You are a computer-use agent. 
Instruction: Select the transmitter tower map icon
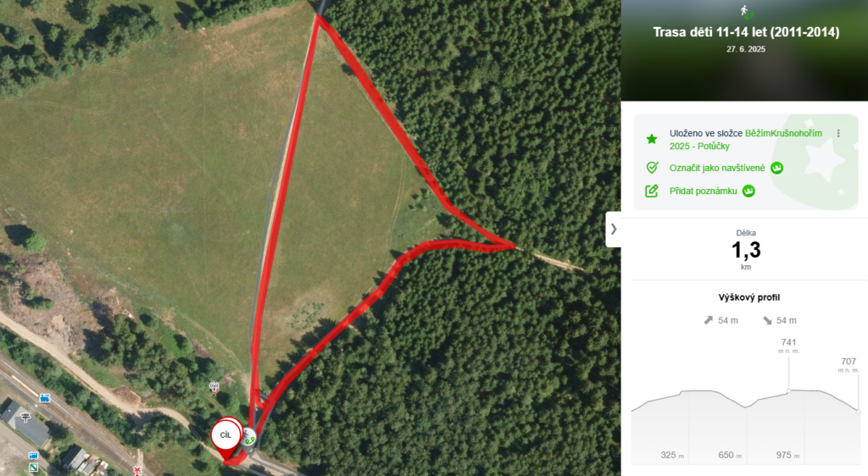214,386
